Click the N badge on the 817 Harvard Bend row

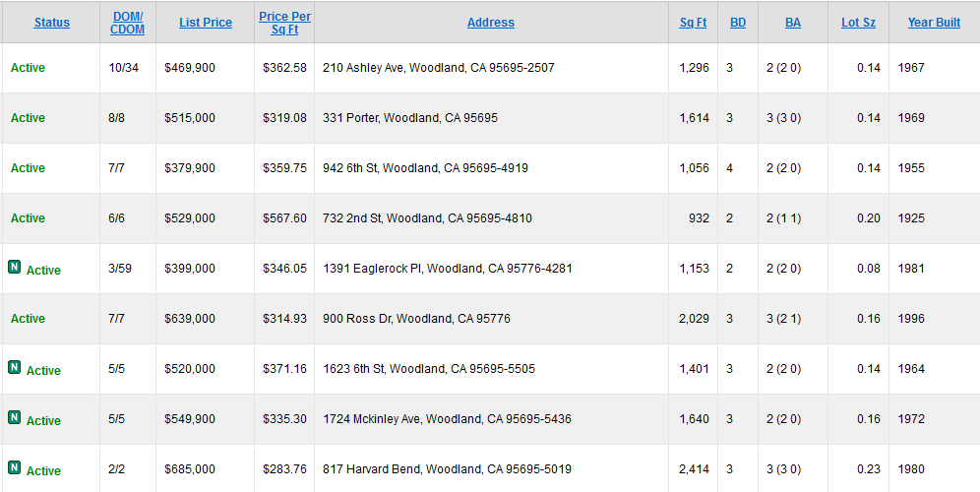pyautogui.click(x=15, y=467)
